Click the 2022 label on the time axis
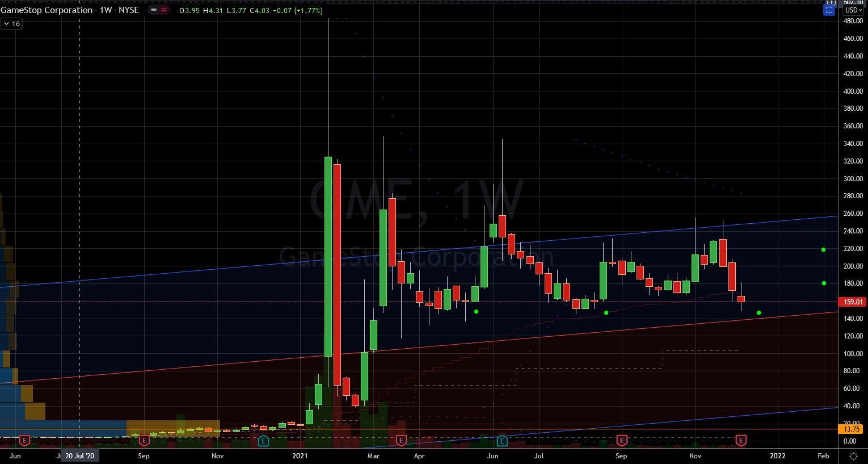 [x=777, y=456]
